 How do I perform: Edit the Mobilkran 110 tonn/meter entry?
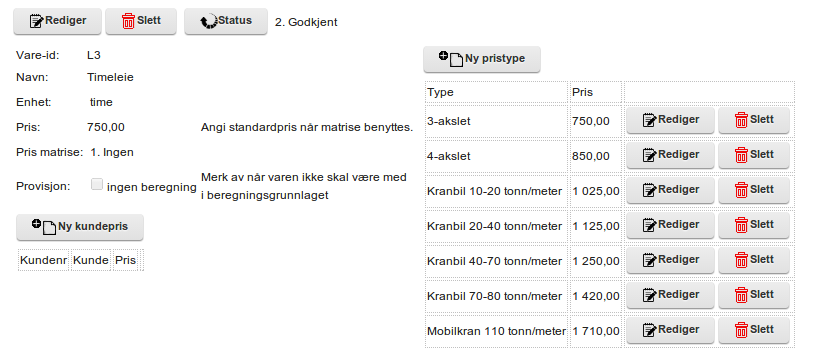pos(670,330)
